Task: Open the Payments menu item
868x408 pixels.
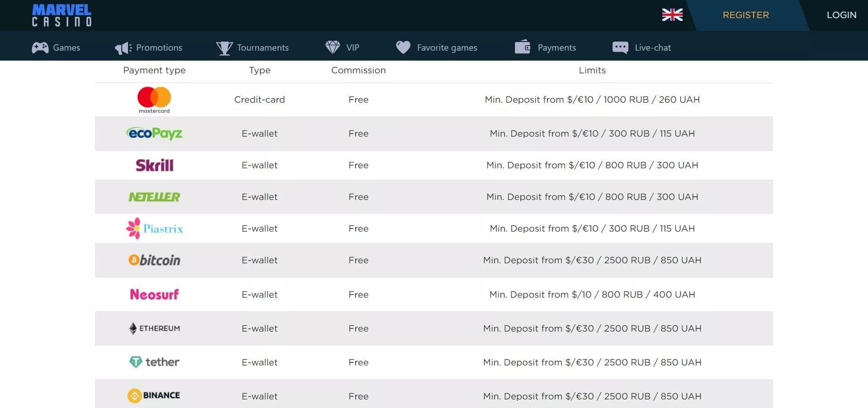Action: click(x=556, y=47)
